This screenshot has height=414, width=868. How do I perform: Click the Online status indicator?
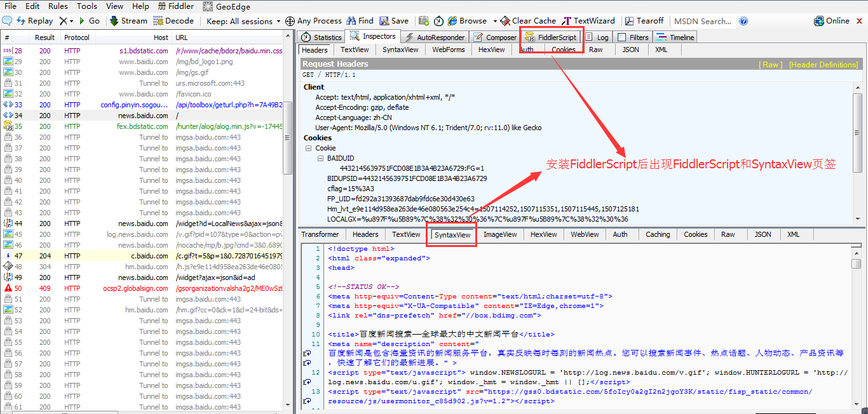832,21
